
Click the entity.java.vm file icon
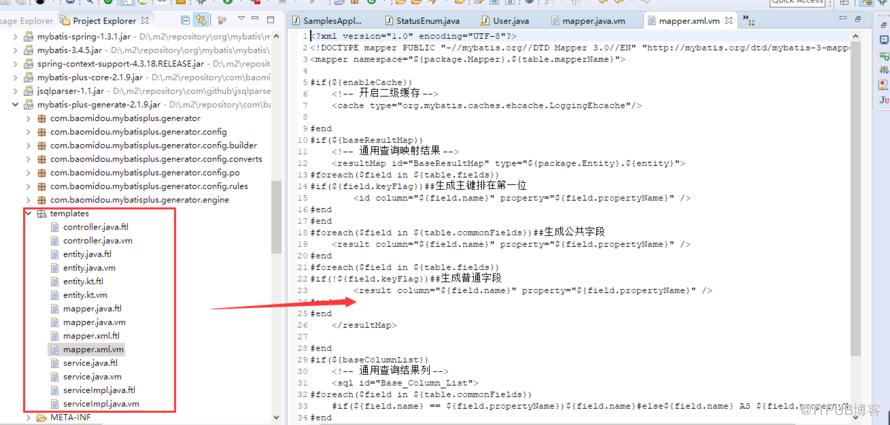54,268
